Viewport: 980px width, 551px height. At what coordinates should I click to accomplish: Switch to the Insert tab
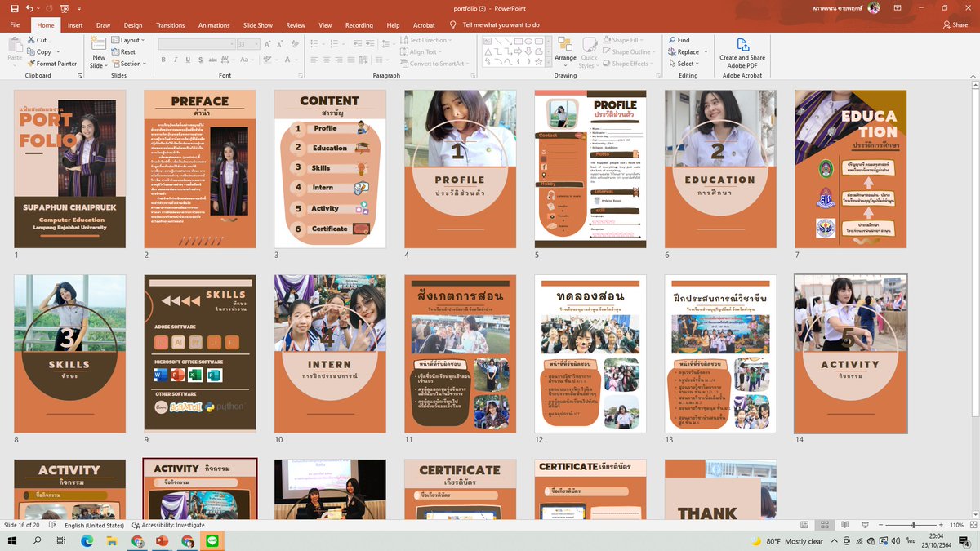[x=75, y=25]
